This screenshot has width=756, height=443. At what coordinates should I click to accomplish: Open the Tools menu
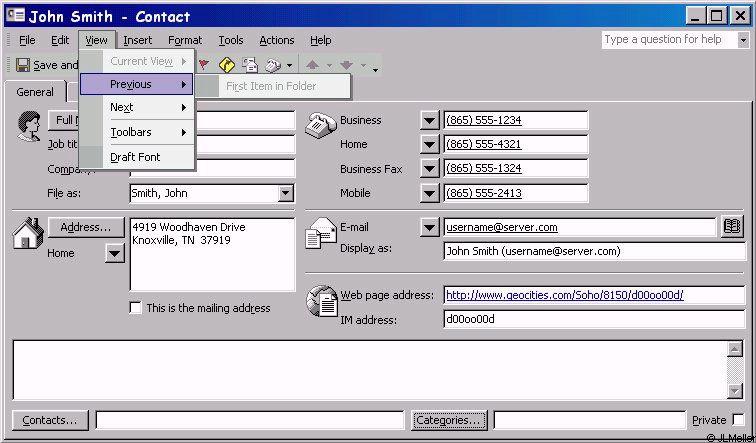point(231,40)
